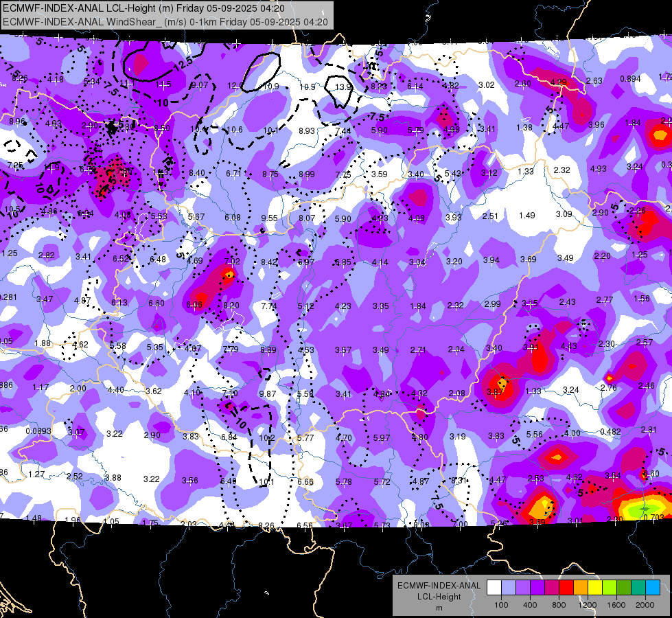The image size is (672, 618).
Task: Click the LCL-Height title line at top
Action: pos(143,8)
